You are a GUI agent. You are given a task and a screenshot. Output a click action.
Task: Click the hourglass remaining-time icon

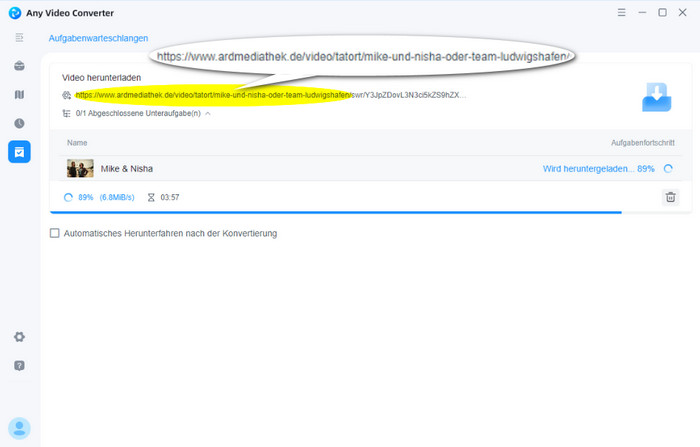(x=151, y=197)
